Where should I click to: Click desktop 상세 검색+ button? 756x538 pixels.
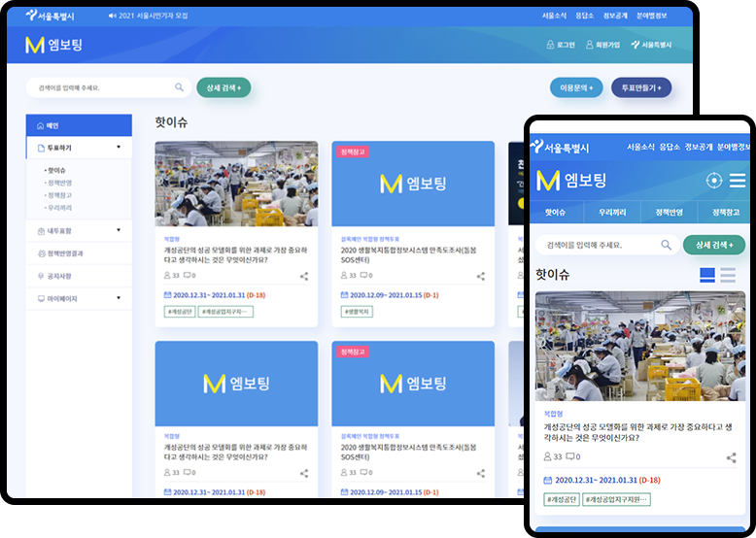(223, 87)
